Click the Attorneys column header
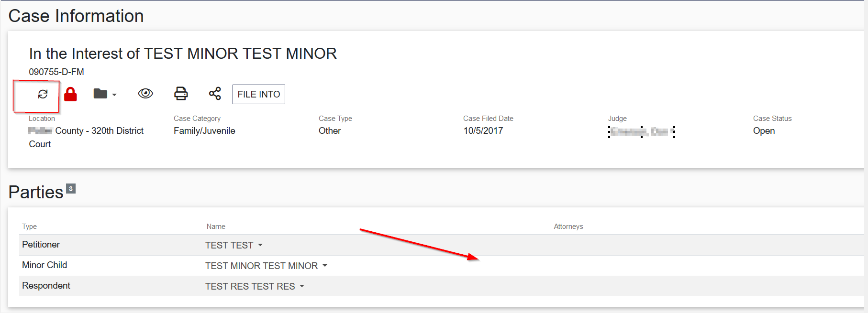 (x=568, y=227)
